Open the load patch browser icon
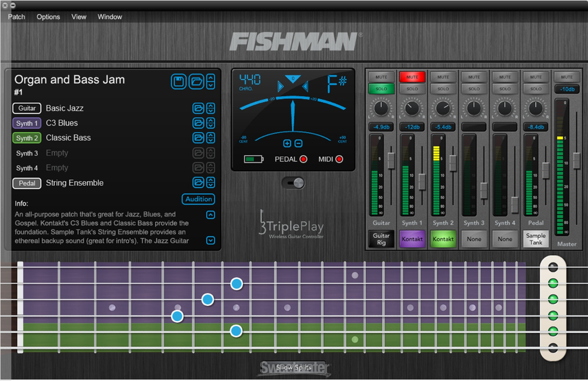Image resolution: width=588 pixels, height=381 pixels. [x=195, y=81]
